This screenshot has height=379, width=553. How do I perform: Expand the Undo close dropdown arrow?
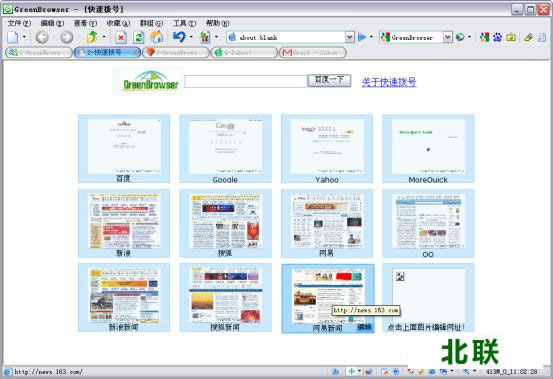coord(191,37)
